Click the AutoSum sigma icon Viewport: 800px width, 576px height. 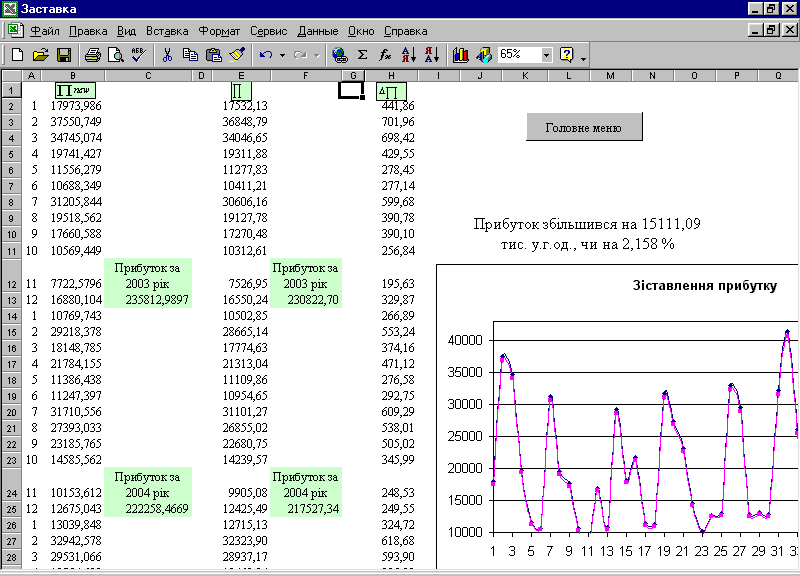click(x=362, y=55)
